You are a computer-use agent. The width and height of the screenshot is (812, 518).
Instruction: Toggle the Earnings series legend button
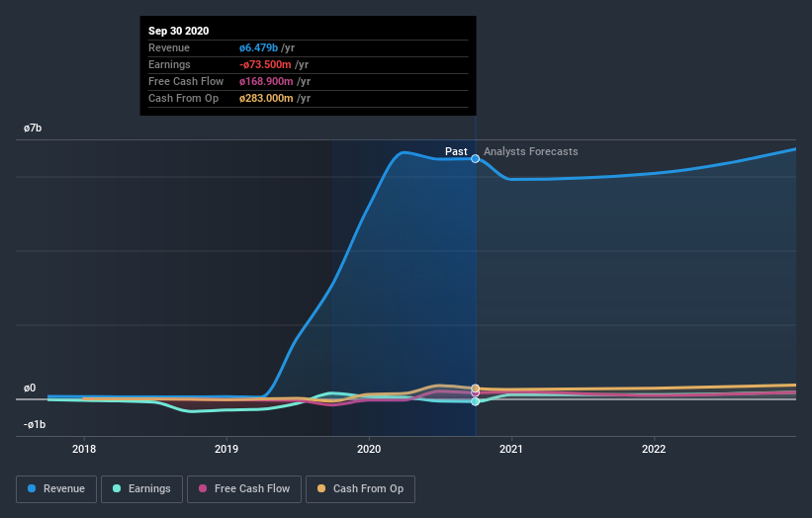[141, 489]
